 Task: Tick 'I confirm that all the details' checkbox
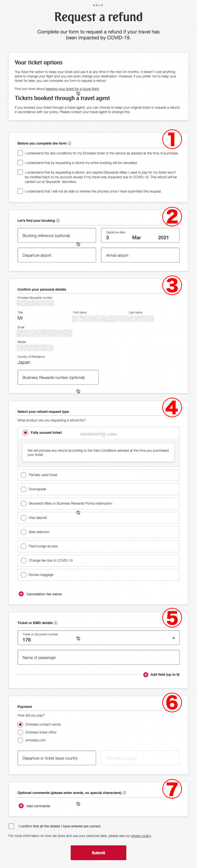click(12, 826)
